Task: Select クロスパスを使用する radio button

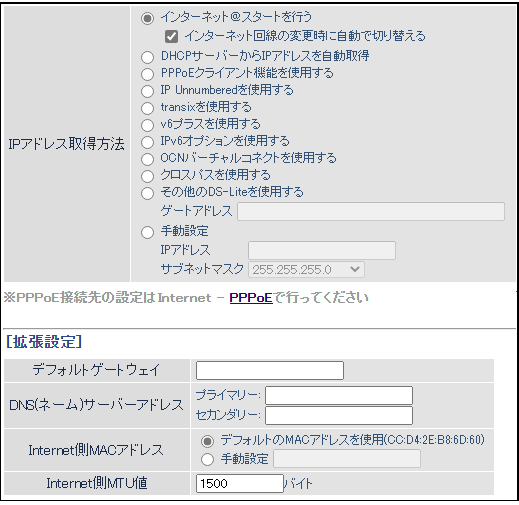Action: (x=147, y=176)
